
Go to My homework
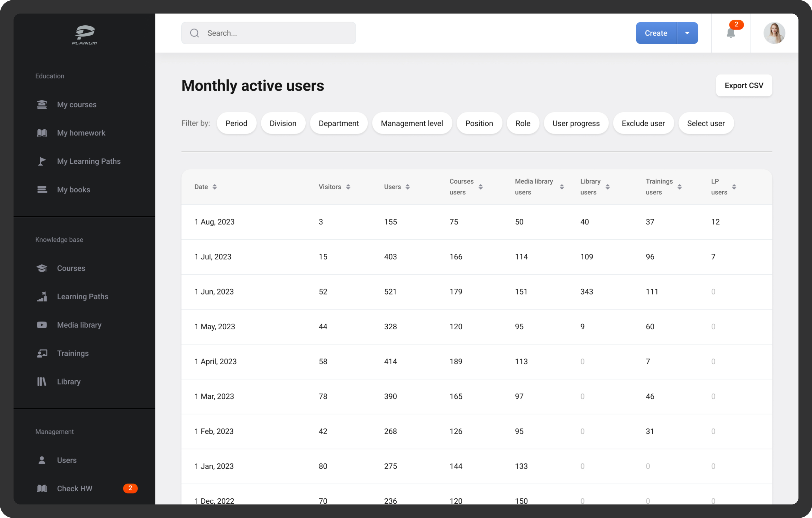(x=81, y=133)
